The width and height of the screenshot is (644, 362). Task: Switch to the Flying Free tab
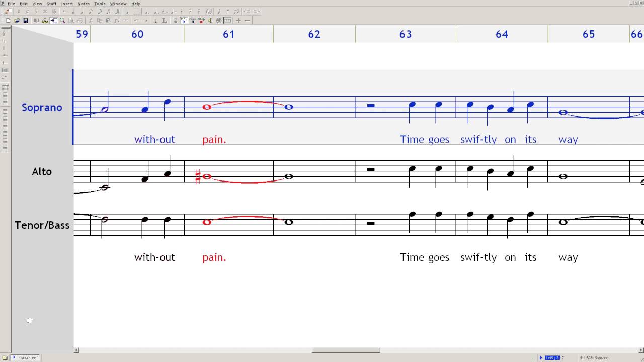pos(26,357)
